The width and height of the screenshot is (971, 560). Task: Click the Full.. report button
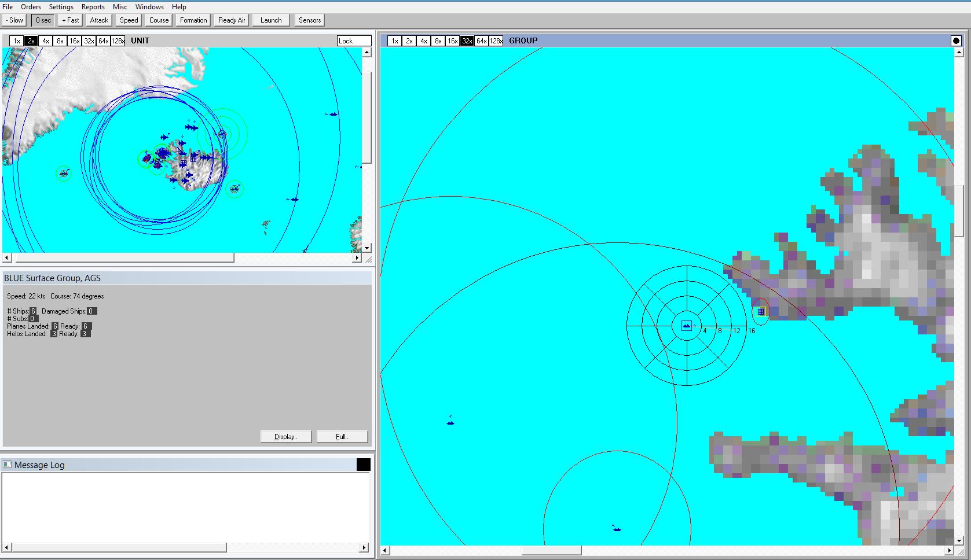click(x=342, y=437)
